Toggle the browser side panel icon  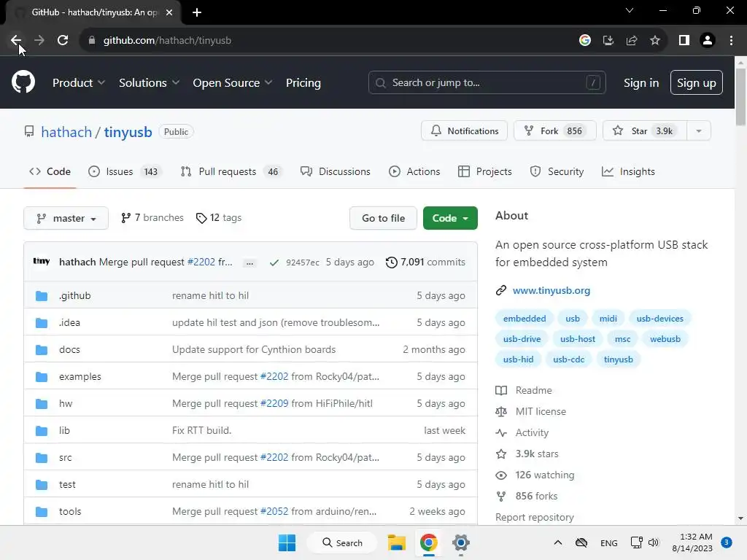point(684,41)
